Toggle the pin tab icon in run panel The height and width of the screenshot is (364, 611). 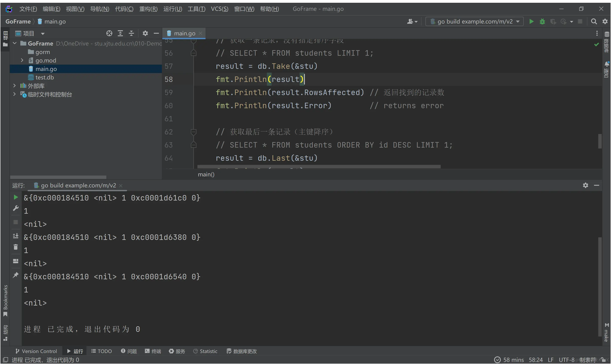[15, 275]
